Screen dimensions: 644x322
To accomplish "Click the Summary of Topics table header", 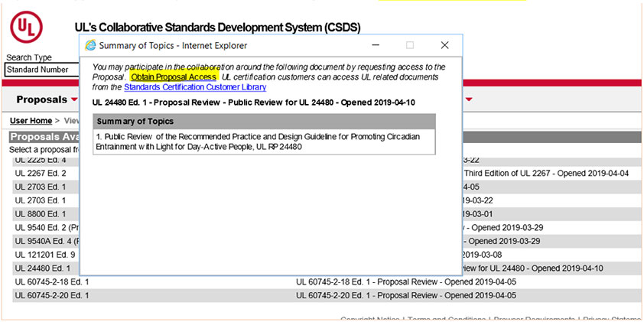I will (264, 121).
